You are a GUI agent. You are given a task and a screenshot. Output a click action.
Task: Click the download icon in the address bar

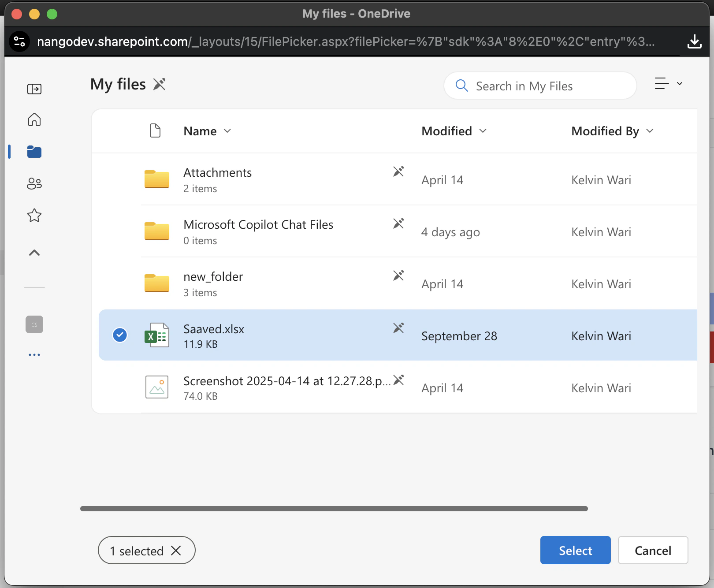coord(695,41)
